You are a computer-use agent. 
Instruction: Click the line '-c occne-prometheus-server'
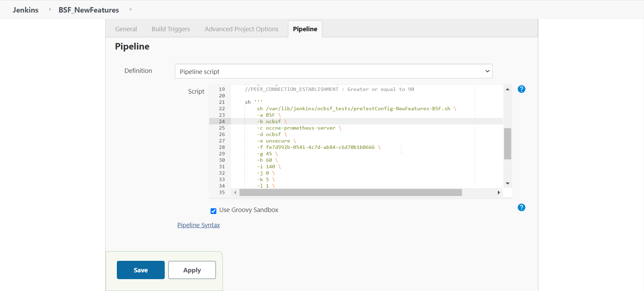coord(299,128)
